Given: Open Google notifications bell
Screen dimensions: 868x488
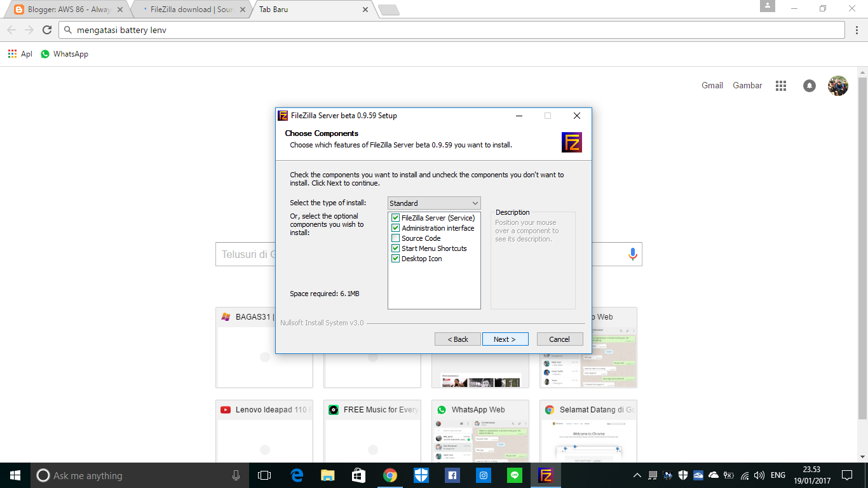Looking at the screenshot, I should tap(810, 86).
